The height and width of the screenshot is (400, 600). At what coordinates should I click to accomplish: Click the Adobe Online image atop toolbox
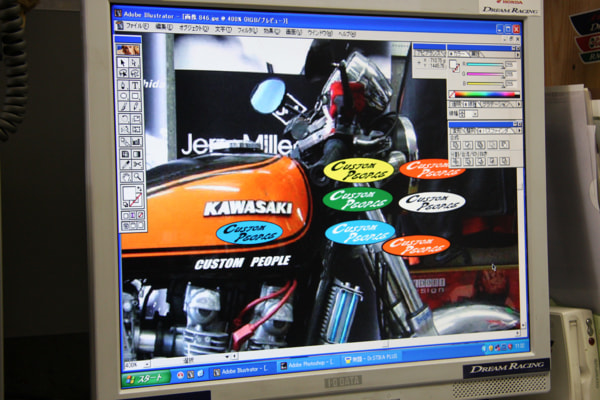tap(128, 50)
